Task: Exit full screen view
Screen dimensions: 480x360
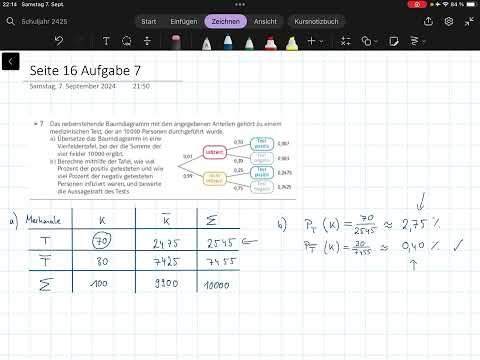Action: click(469, 22)
